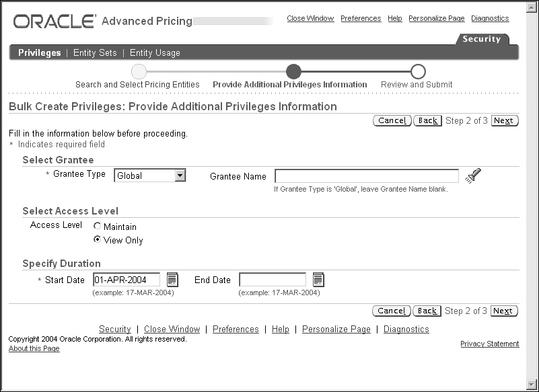539x392 pixels.
Task: Click the footer Personalize Page link
Action: click(x=336, y=329)
